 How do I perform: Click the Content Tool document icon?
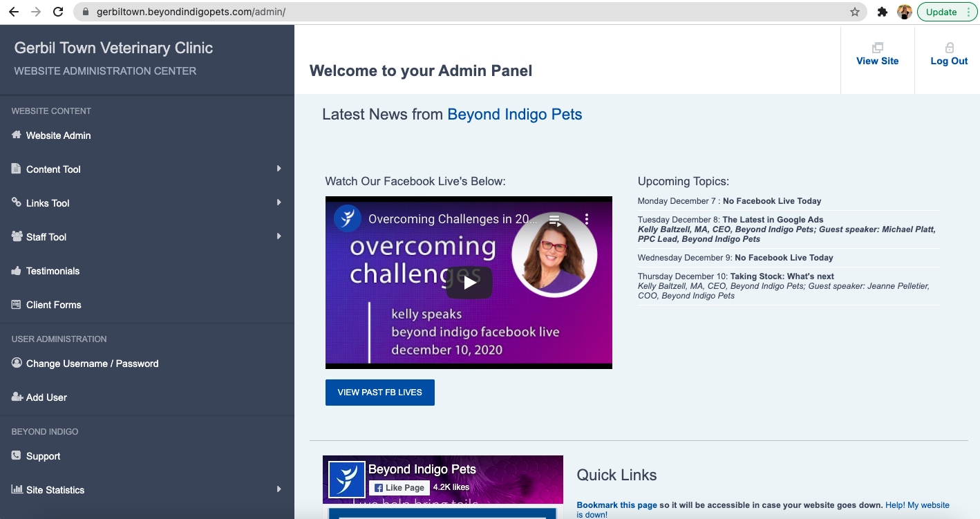coord(17,169)
